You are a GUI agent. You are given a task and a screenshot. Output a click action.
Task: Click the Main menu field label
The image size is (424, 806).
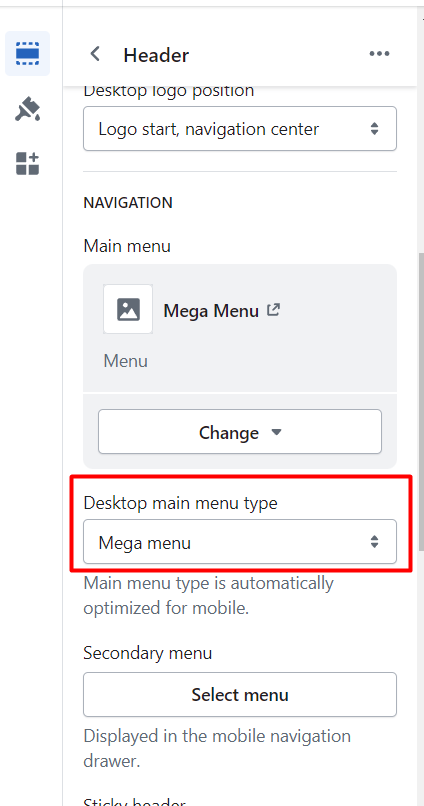point(127,246)
